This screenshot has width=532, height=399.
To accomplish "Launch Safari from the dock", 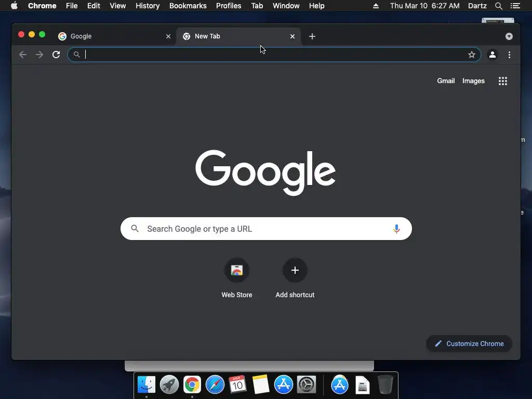I will point(215,384).
